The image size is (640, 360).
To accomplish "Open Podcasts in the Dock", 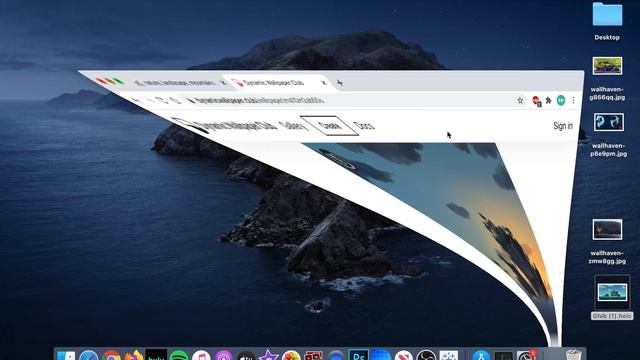I will pos(224,355).
